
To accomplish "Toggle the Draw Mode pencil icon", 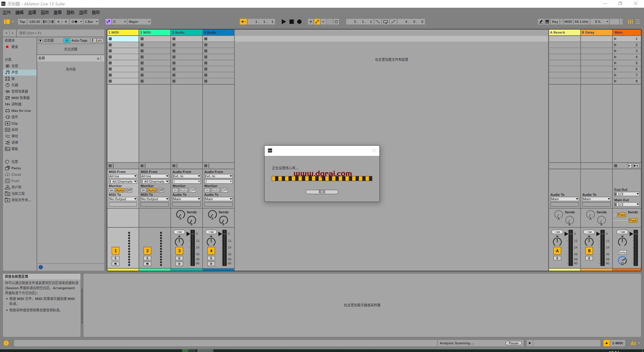I will (541, 21).
